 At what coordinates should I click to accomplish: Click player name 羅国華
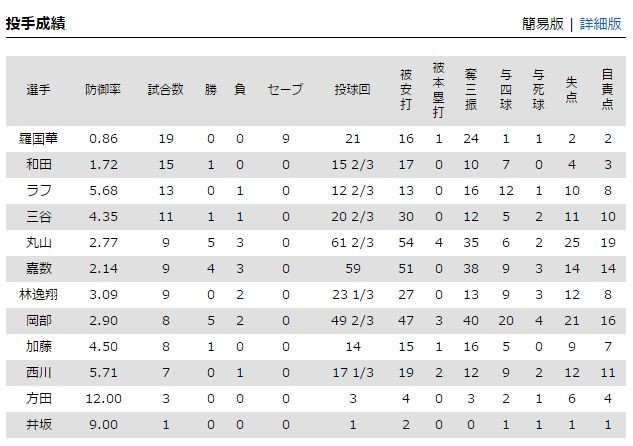coord(38,138)
